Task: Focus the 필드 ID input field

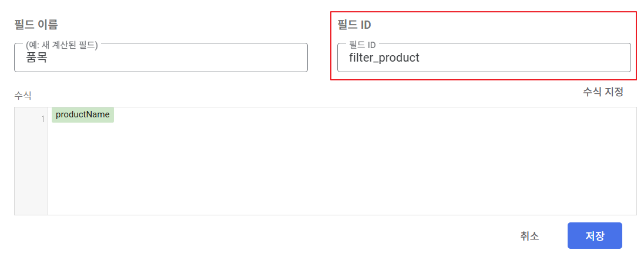Action: [x=484, y=58]
